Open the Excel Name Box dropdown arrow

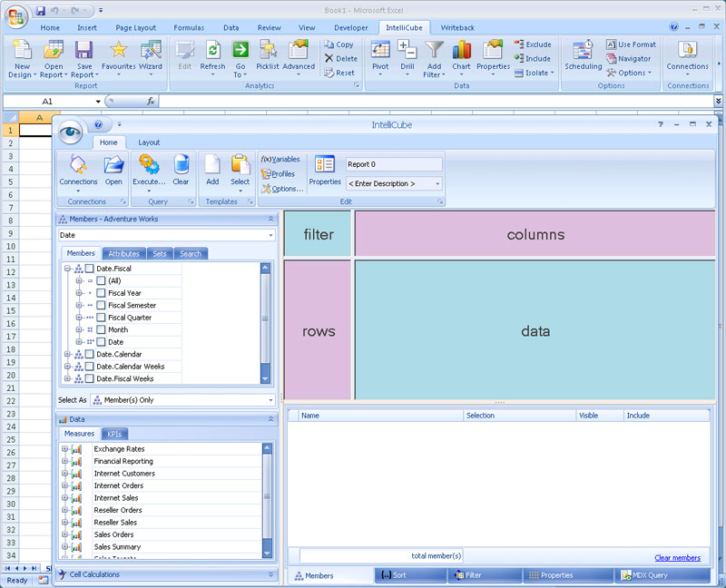pyautogui.click(x=98, y=102)
